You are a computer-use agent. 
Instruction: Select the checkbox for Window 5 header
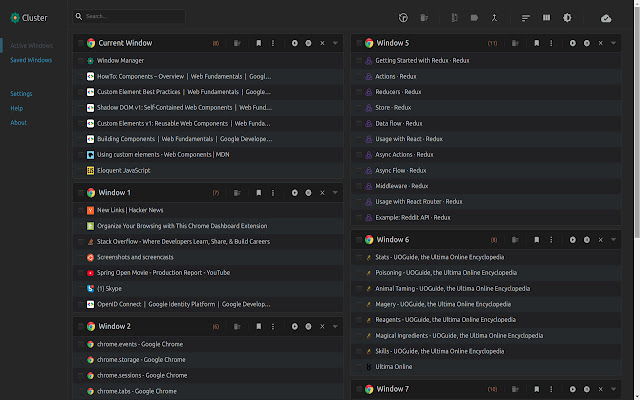pyautogui.click(x=357, y=44)
